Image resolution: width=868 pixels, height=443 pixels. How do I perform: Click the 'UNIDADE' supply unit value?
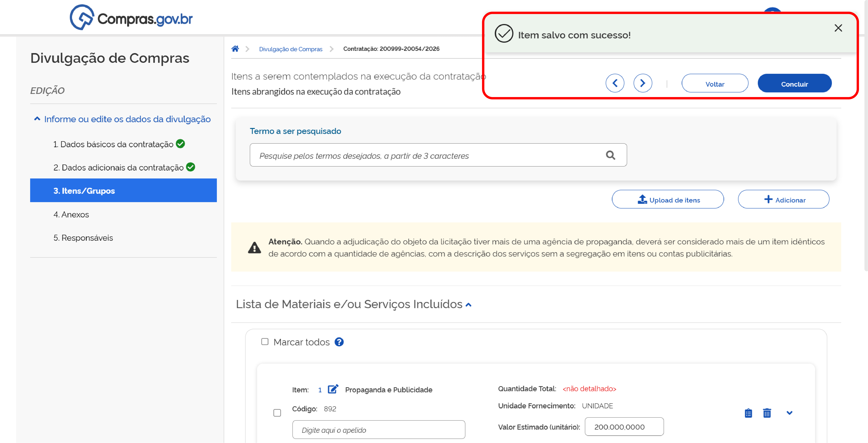coord(597,406)
